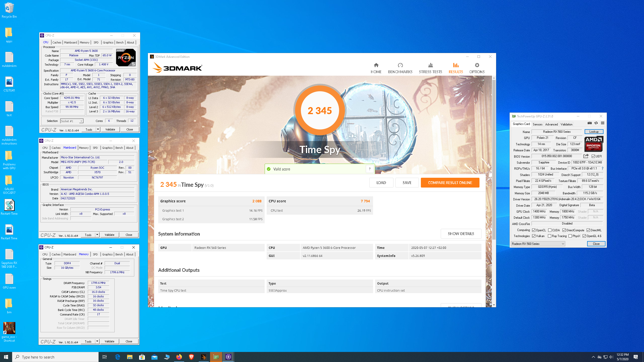
Task: Toggle the DirectCompute checkbox
Action: (x=564, y=230)
